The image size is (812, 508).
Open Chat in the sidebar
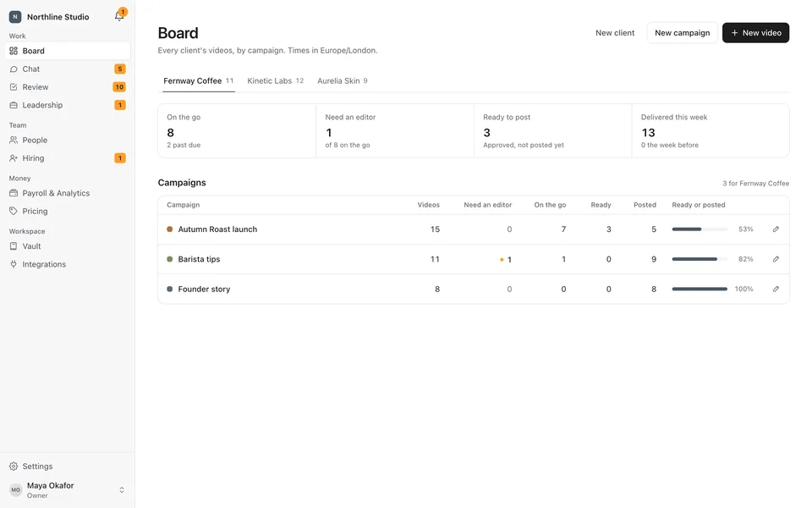coord(68,69)
